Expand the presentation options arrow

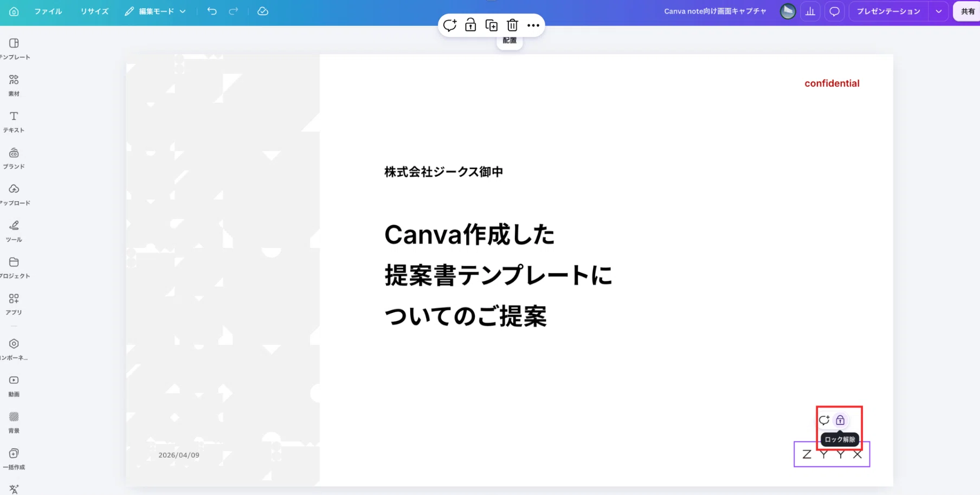(x=939, y=11)
